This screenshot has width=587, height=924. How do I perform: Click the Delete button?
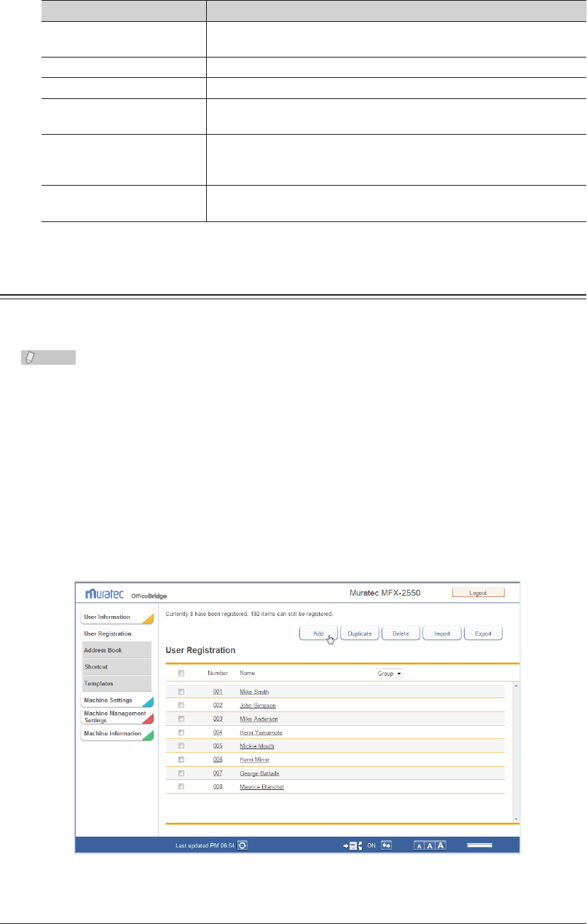point(401,633)
